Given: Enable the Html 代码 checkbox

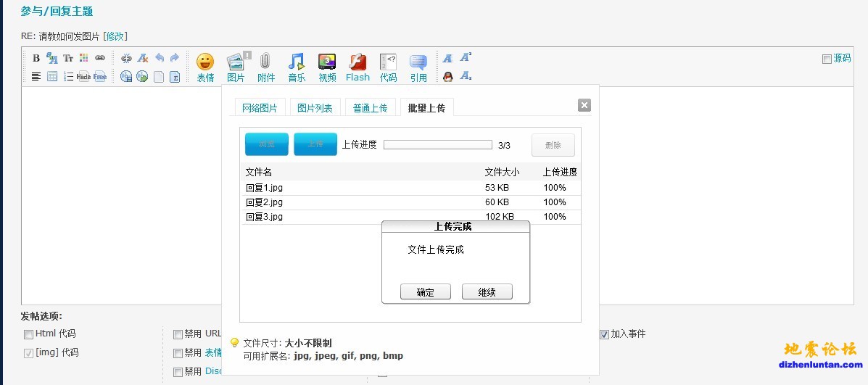Looking at the screenshot, I should [28, 335].
